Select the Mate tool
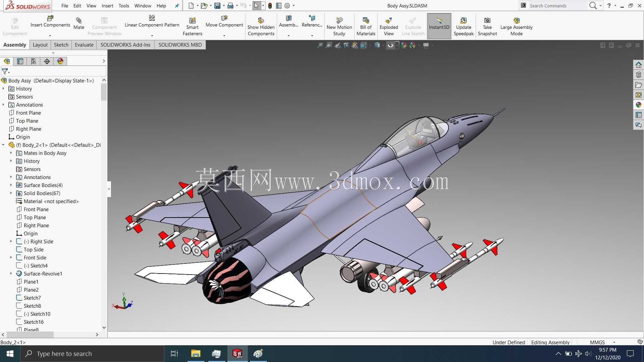Screen dimensions: 644x362 [x=79, y=23]
